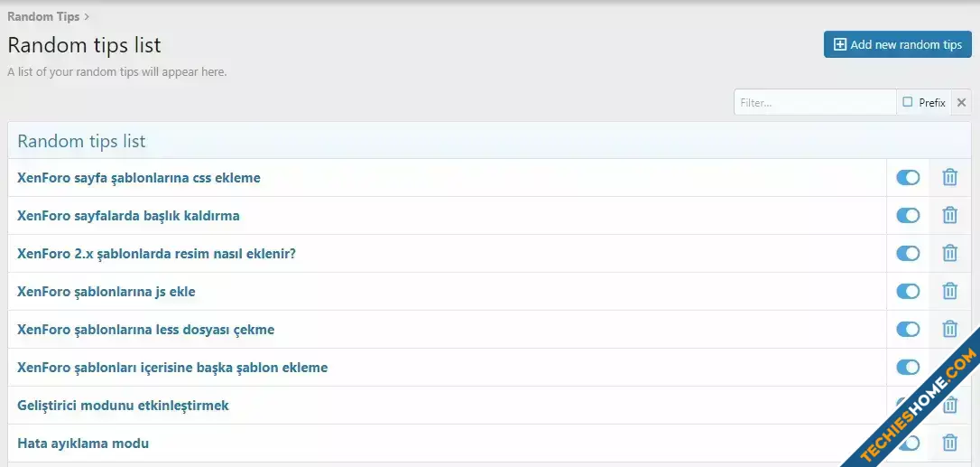Delete the 'XenForo 2.x şablonlarda resim' tip
The image size is (980, 467).
point(949,254)
